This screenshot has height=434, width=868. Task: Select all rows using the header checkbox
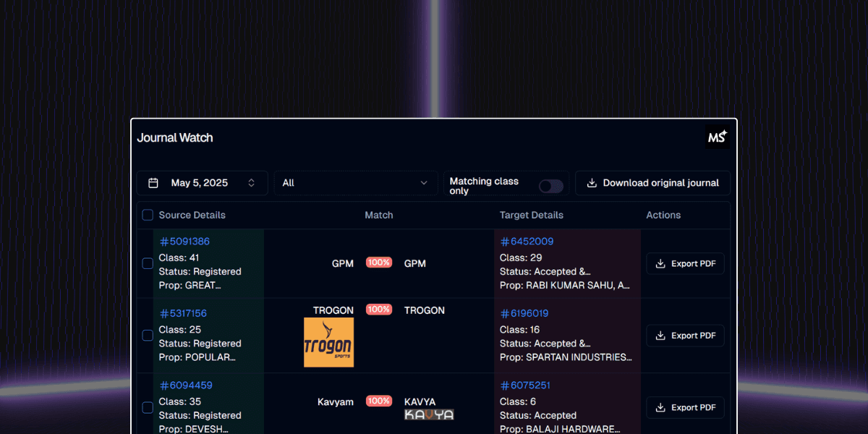click(147, 215)
